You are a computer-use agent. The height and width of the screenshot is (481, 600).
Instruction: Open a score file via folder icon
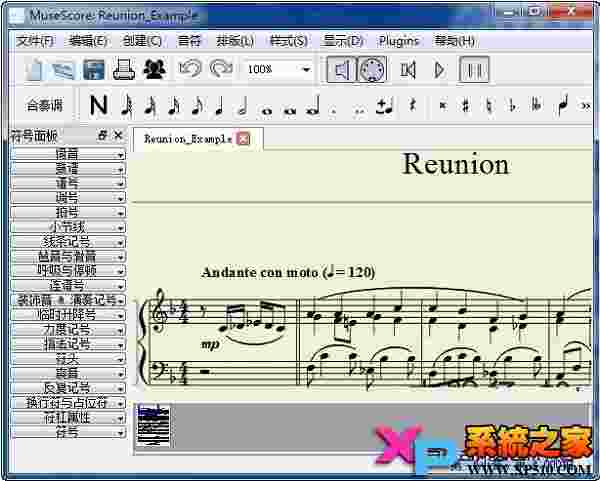pyautogui.click(x=63, y=70)
